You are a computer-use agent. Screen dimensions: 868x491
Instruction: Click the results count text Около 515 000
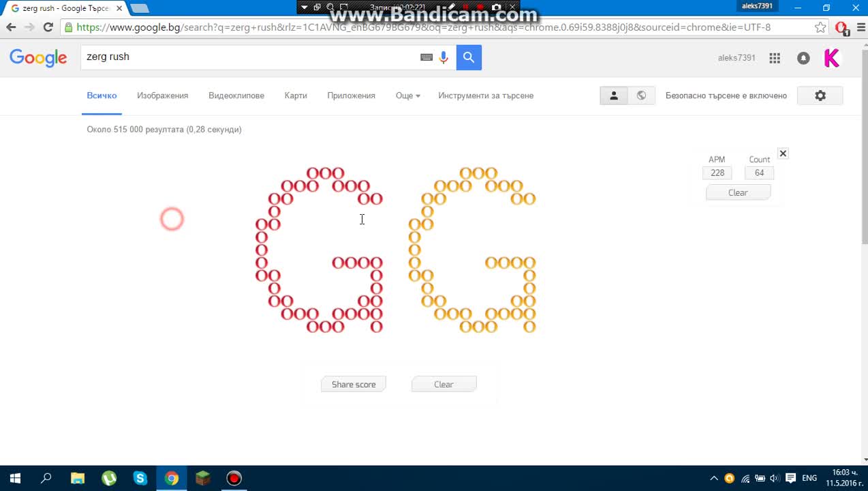164,130
